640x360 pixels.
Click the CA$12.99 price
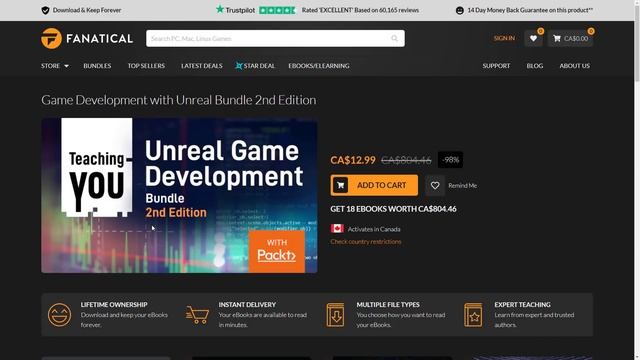[x=353, y=160]
